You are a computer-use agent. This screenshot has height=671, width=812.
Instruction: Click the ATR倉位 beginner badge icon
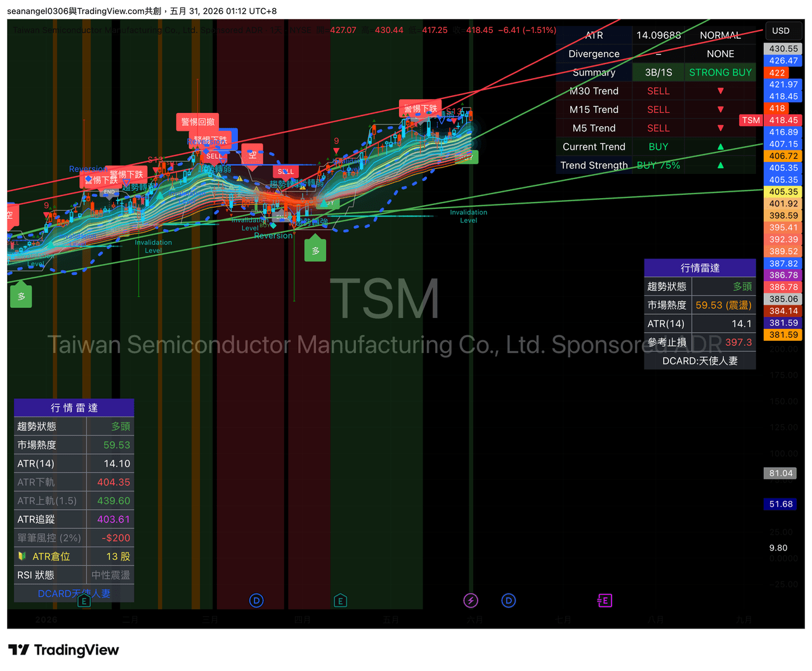pyautogui.click(x=22, y=556)
